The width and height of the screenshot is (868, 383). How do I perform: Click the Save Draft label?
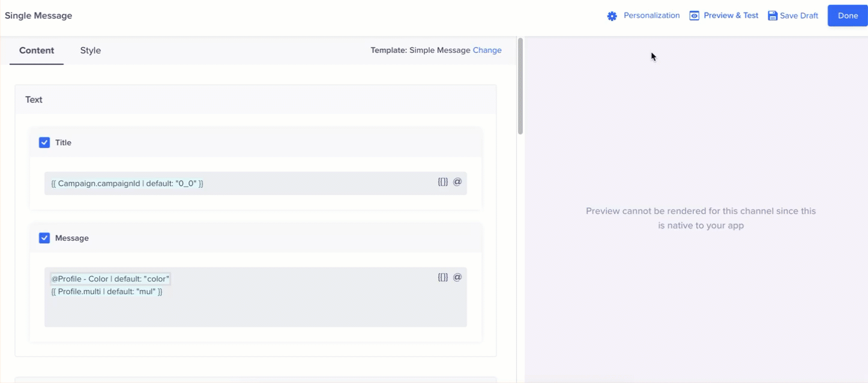[799, 15]
